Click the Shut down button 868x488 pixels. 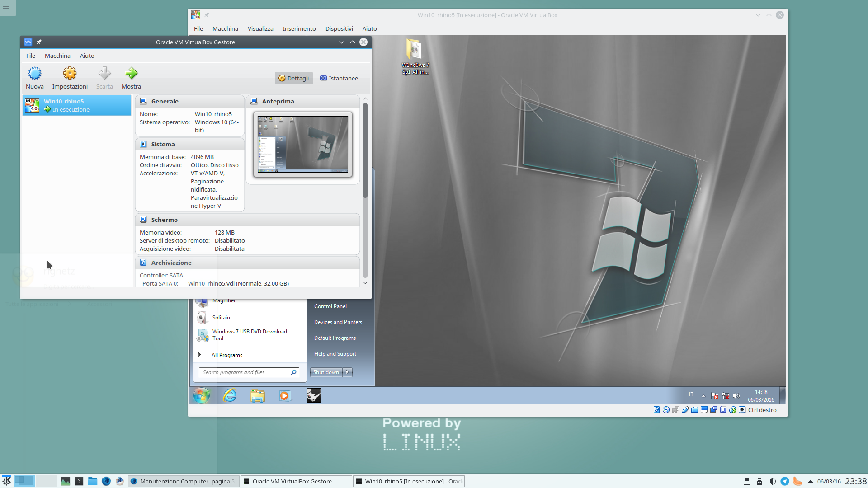tap(326, 372)
